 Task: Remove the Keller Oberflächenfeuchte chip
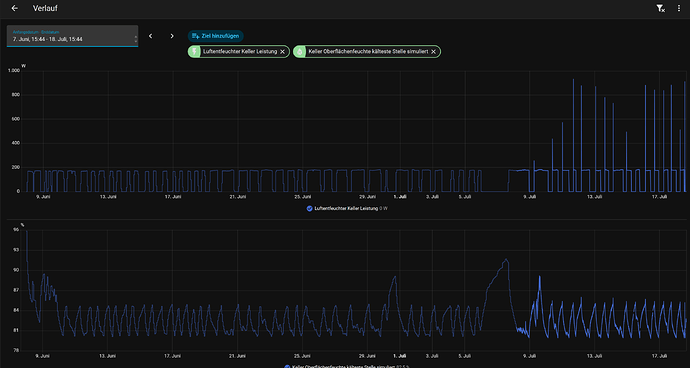tap(433, 52)
